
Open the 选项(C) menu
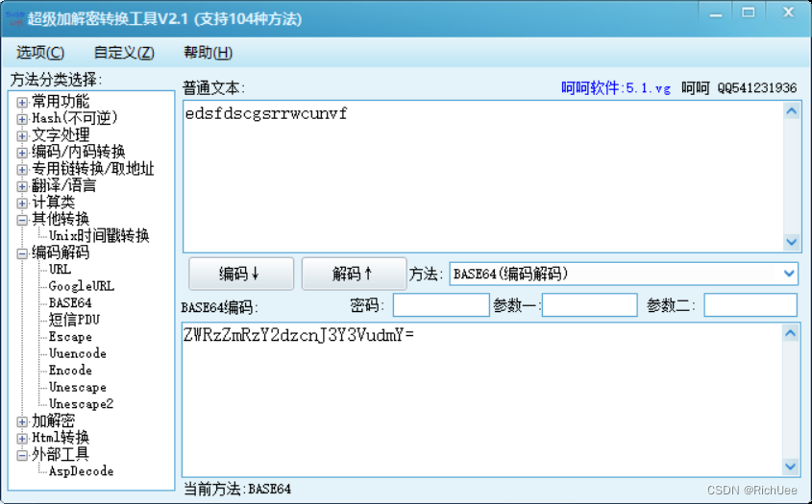coord(39,52)
